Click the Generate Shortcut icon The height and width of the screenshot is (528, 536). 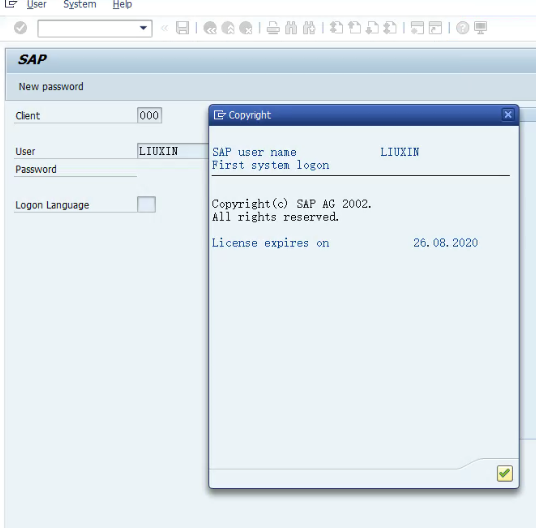click(436, 28)
